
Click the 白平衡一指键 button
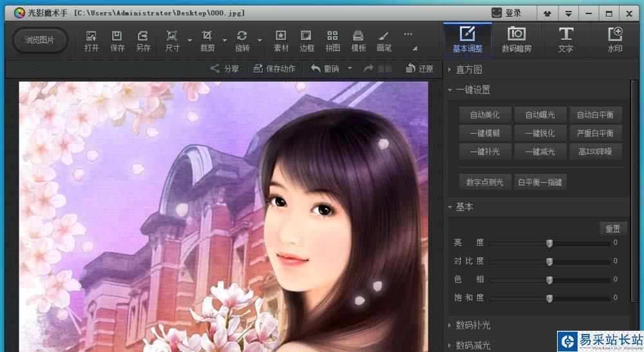coord(540,182)
